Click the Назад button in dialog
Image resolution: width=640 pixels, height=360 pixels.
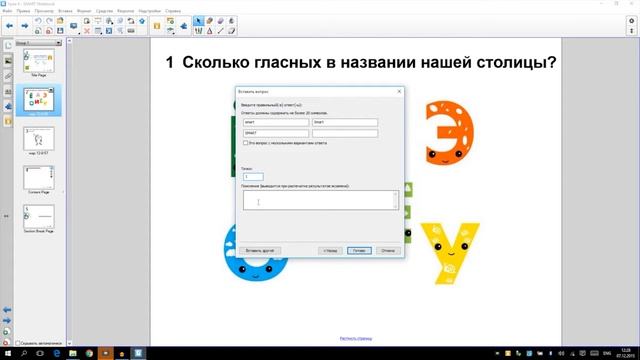(x=330, y=250)
